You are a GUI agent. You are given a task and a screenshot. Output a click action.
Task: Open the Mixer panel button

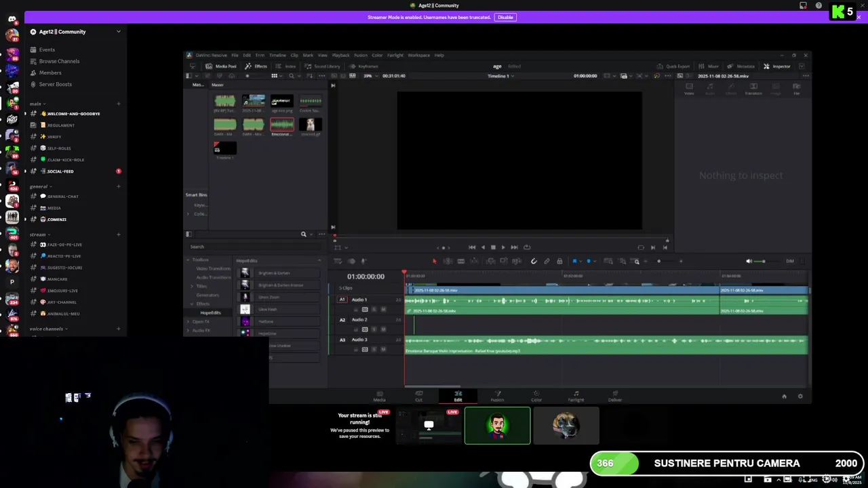709,66
